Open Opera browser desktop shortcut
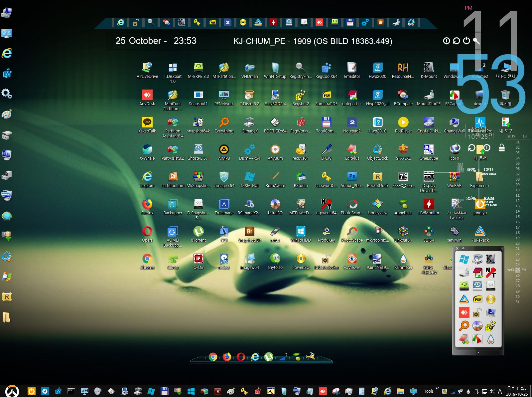The image size is (532, 397). [147, 234]
